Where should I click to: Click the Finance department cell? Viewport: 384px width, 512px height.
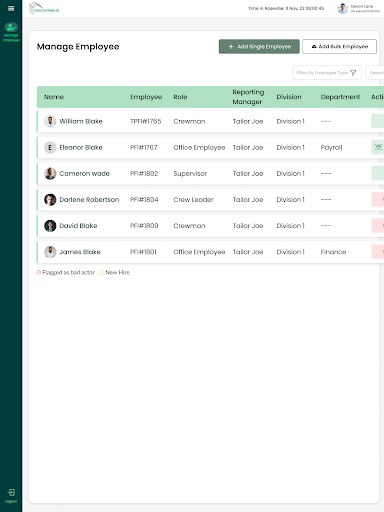coord(333,252)
